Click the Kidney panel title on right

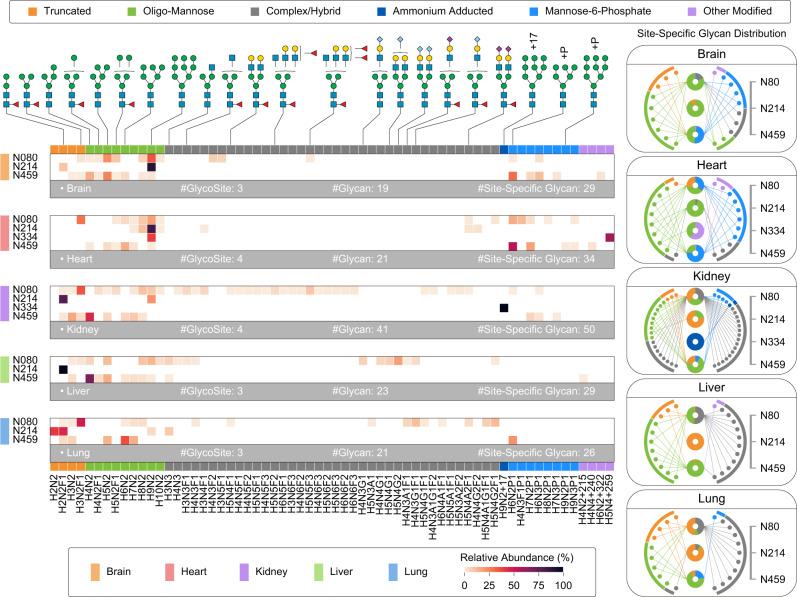click(711, 276)
